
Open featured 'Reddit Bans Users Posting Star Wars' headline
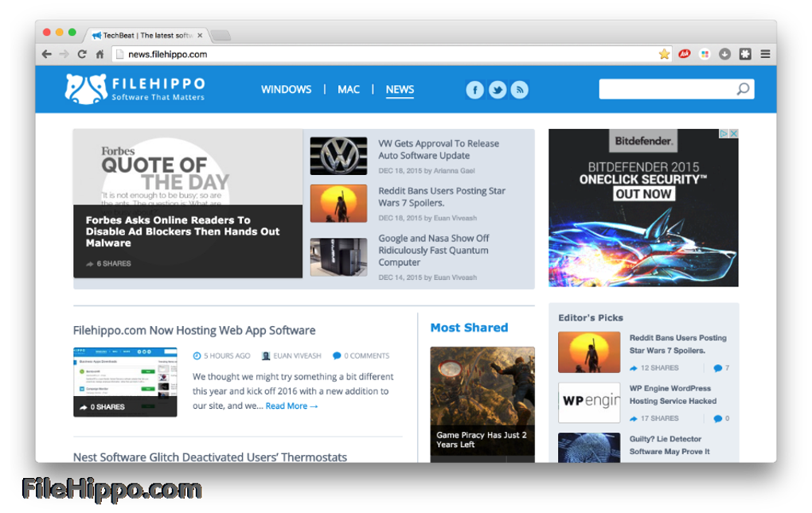point(442,197)
